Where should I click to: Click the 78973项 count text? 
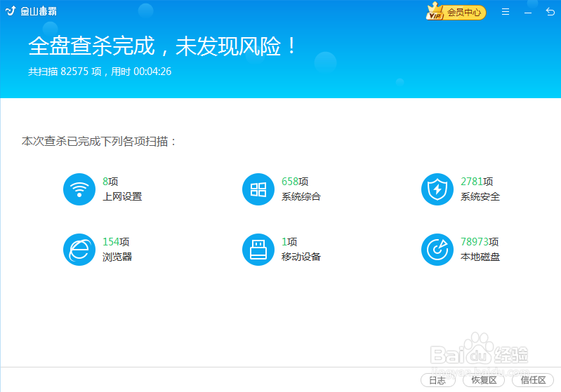[480, 242]
